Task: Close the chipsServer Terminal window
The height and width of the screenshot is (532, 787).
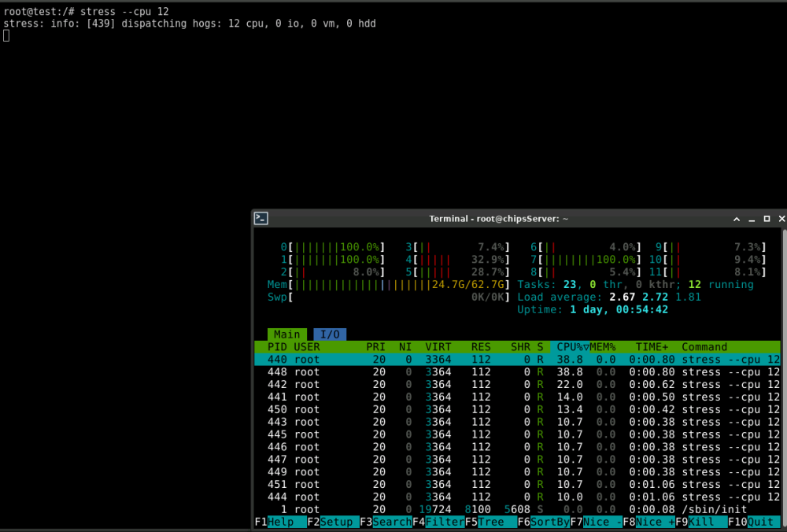Action: tap(781, 219)
